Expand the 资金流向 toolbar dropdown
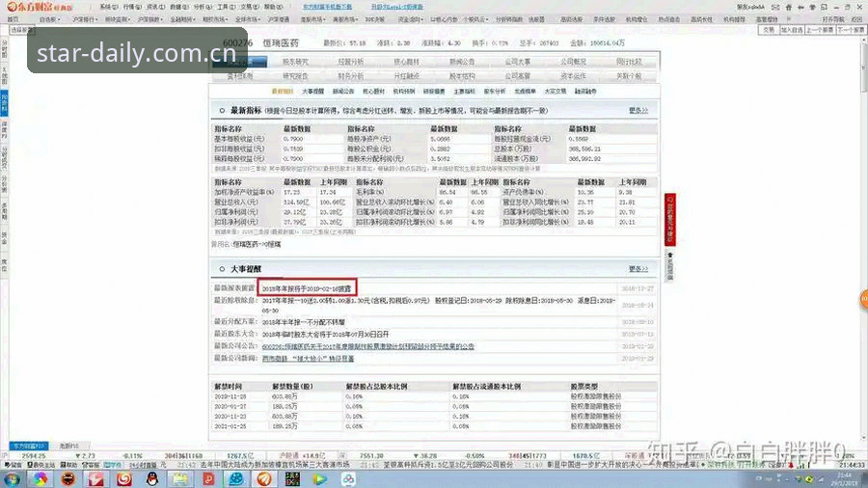The width and height of the screenshot is (868, 488). pyautogui.click(x=410, y=19)
